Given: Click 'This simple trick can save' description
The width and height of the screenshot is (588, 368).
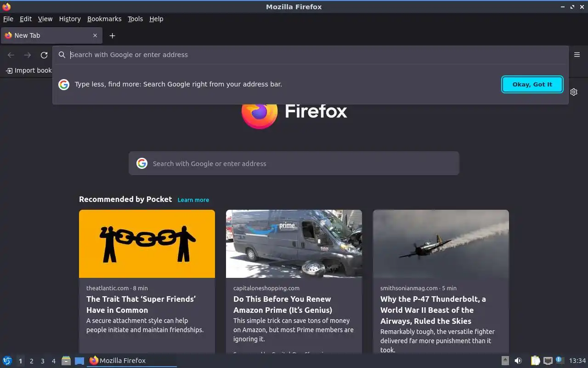Looking at the screenshot, I should pos(294,330).
